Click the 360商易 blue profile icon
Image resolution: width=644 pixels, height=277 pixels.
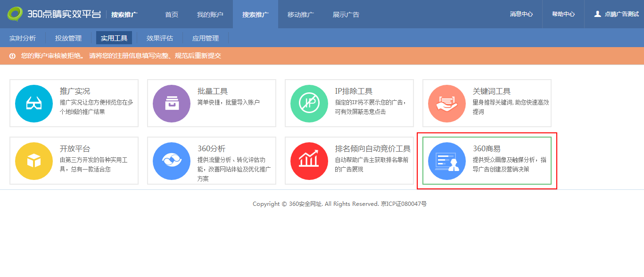(447, 161)
